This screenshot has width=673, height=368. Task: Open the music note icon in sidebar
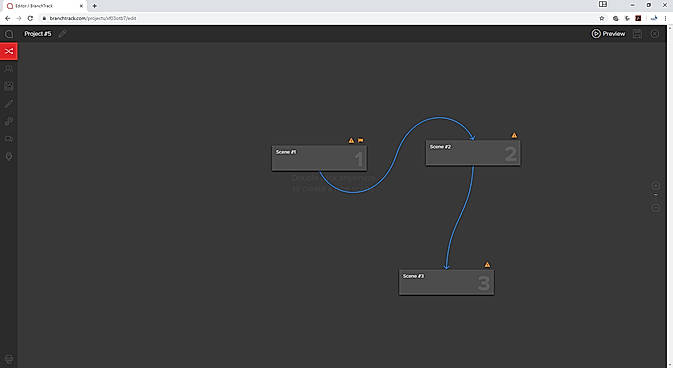9,121
